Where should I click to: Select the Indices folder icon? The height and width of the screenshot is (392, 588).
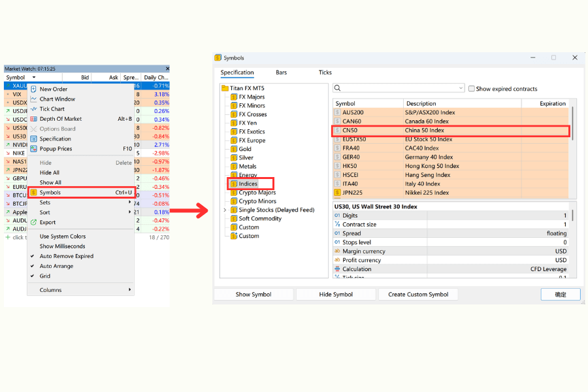pos(234,184)
